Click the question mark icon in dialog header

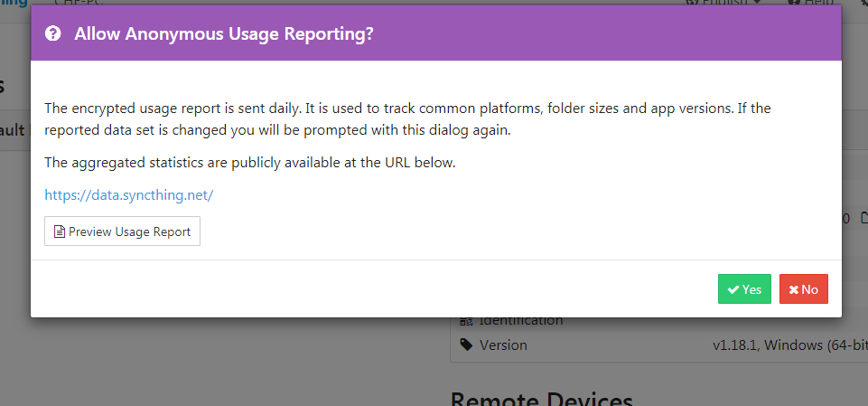(x=53, y=34)
